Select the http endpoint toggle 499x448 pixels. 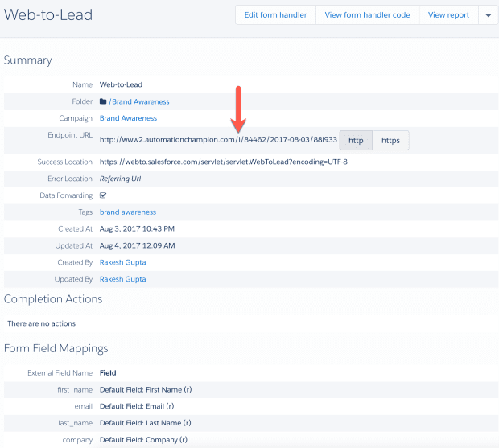[356, 141]
